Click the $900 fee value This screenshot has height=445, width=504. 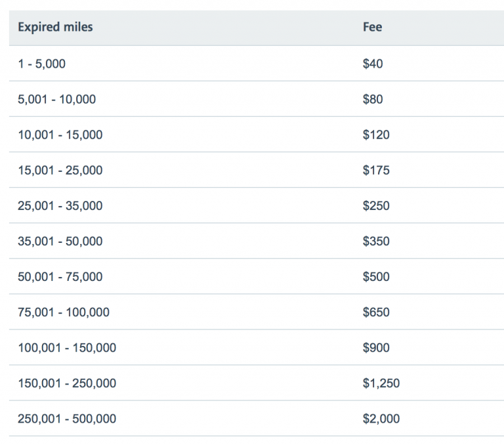click(x=375, y=348)
